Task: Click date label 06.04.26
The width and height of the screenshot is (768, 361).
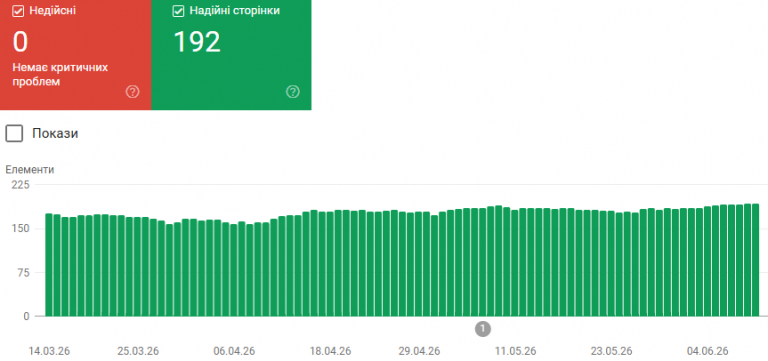Action: click(234, 351)
